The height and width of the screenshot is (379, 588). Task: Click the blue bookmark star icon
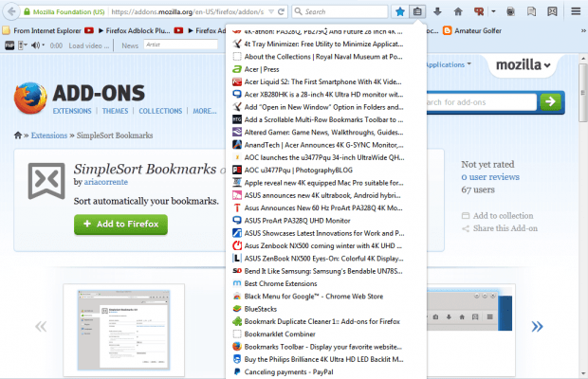click(400, 11)
